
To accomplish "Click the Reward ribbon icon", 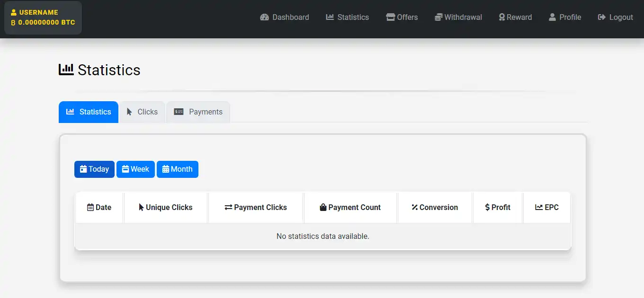I will [x=502, y=18].
